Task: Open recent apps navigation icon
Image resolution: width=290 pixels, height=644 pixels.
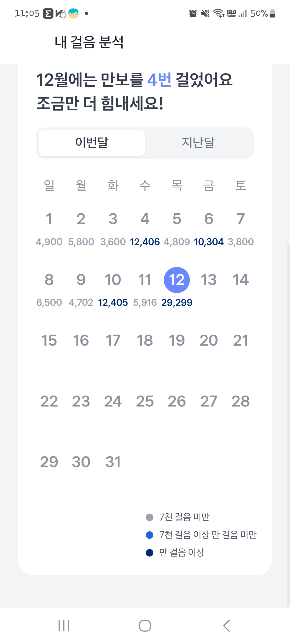Action: pos(64,626)
